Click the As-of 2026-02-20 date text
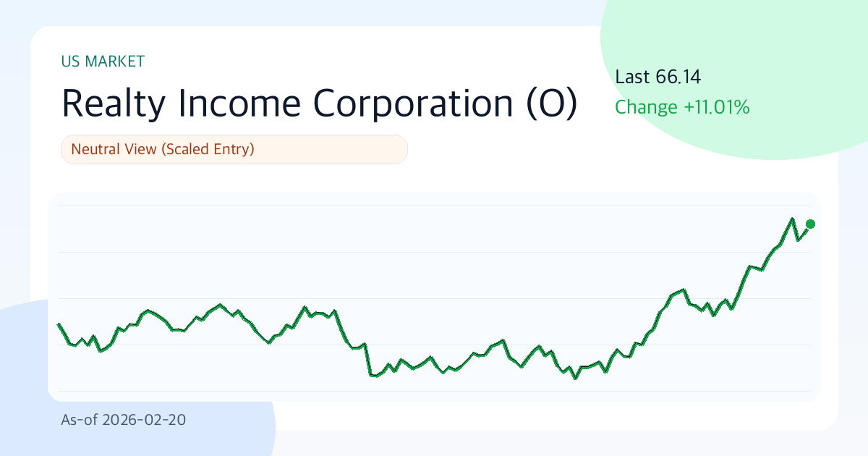This screenshot has width=868, height=456. point(123,420)
